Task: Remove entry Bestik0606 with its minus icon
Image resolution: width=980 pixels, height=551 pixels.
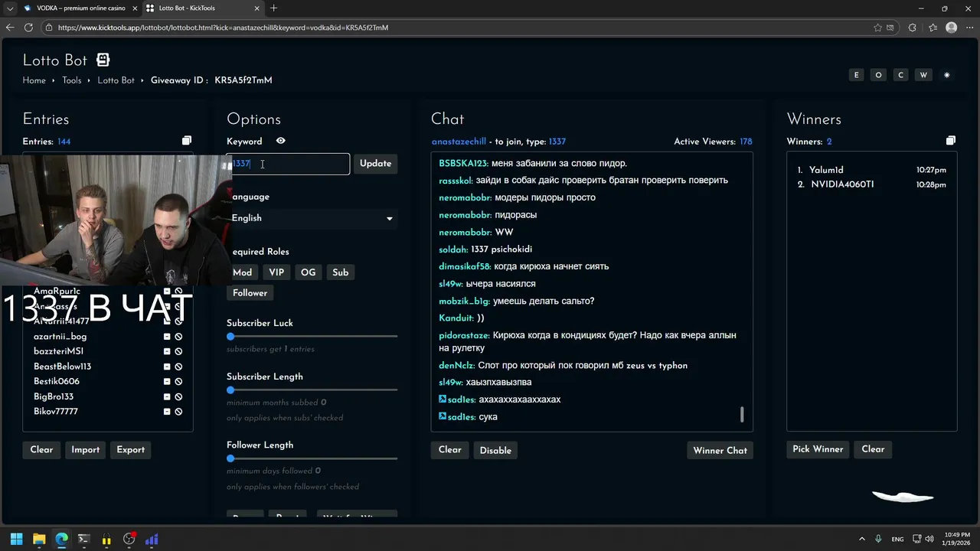Action: [167, 382]
